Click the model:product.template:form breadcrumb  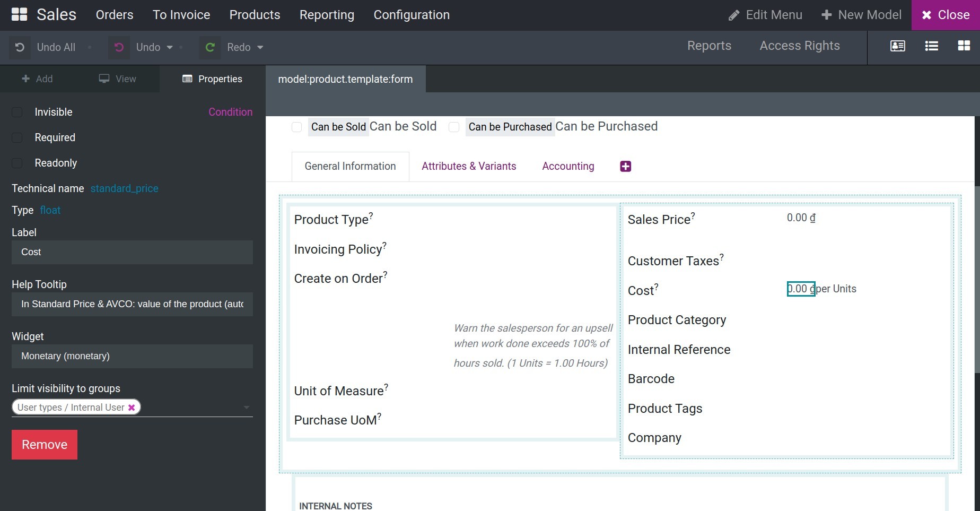(345, 79)
